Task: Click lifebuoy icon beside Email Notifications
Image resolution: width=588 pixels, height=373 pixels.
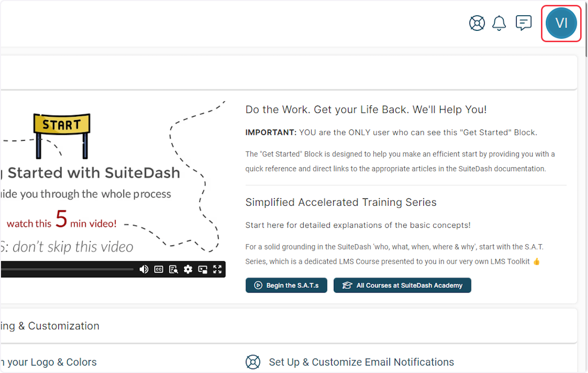Action: [x=253, y=362]
